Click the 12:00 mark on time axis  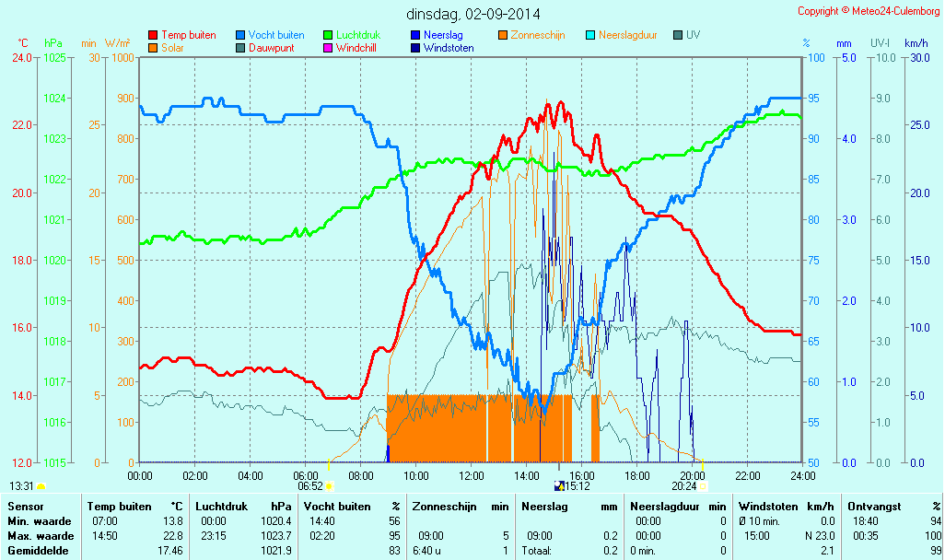(x=472, y=475)
